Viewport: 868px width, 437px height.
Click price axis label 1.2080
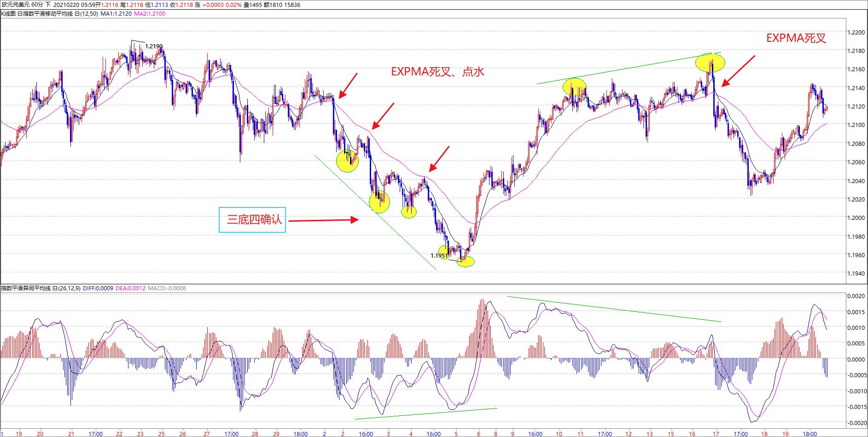click(x=856, y=144)
